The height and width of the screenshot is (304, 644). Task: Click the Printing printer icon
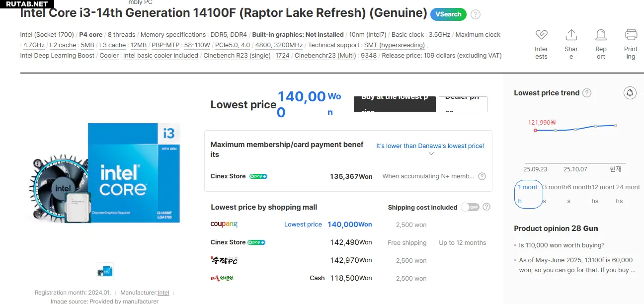[x=631, y=35]
